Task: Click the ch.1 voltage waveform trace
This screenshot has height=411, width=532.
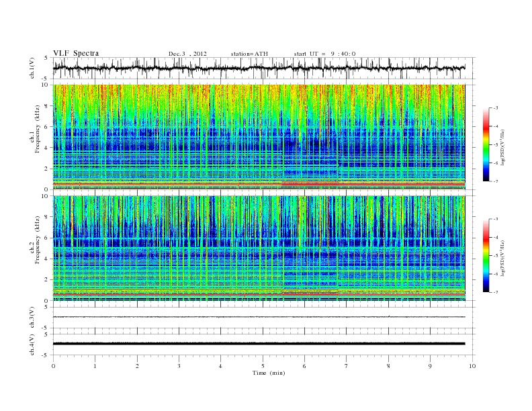Action: 259,68
